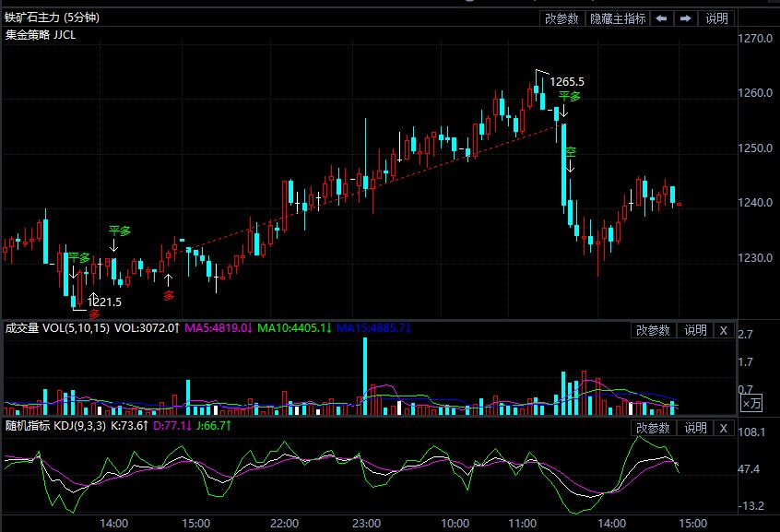Click the left arrow indicator button

662,18
